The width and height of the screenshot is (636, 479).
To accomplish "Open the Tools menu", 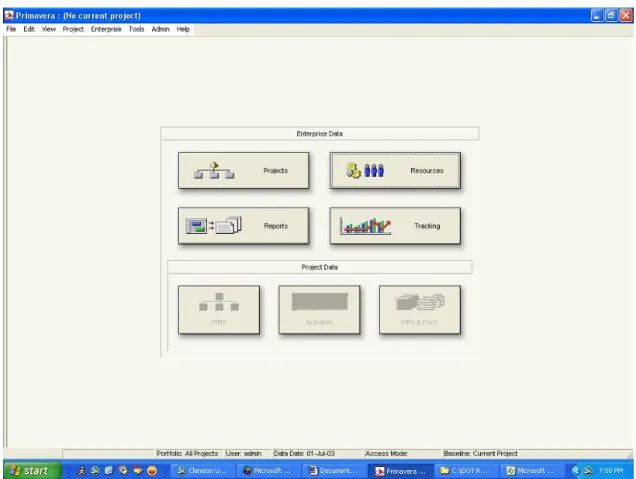I will (x=136, y=29).
